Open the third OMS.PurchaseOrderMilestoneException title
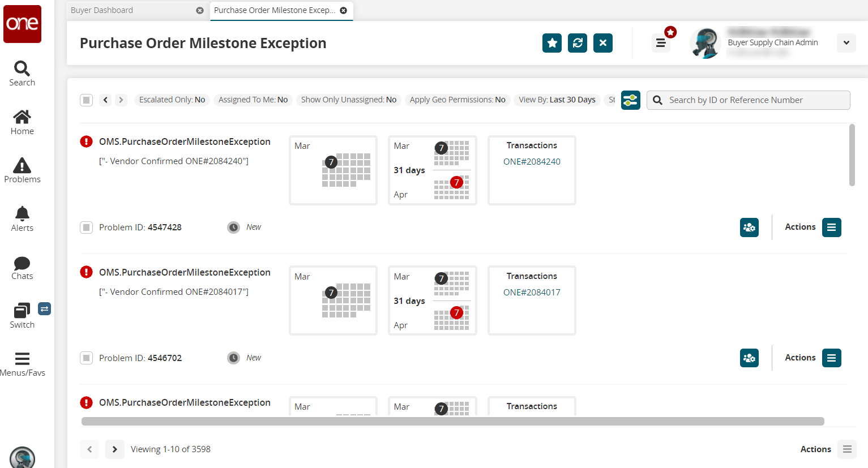This screenshot has width=868, height=468. tap(185, 403)
